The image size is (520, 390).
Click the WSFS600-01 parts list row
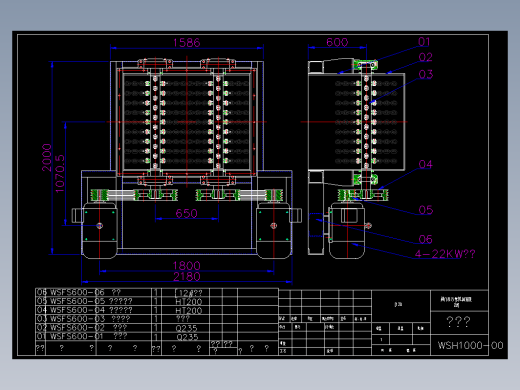157,336
